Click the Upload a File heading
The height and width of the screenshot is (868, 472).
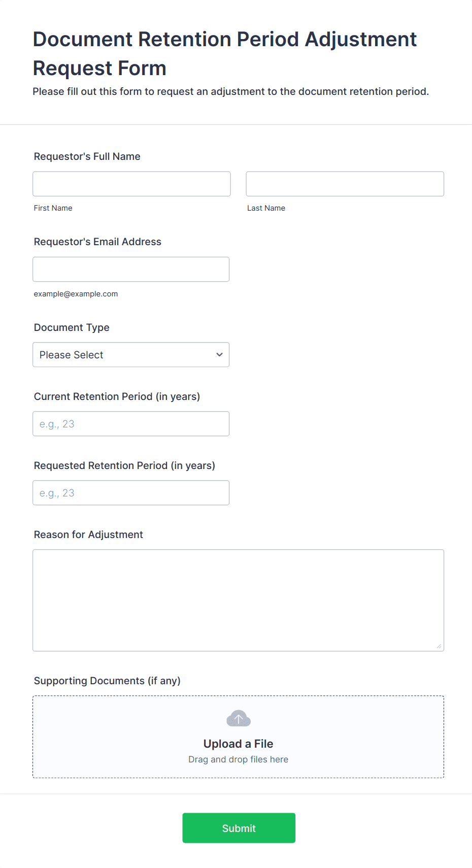(x=239, y=744)
